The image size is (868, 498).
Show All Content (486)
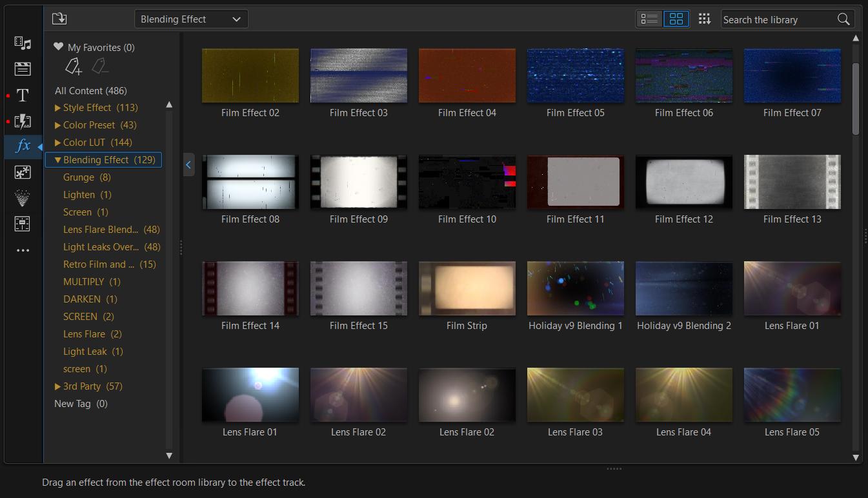point(90,91)
